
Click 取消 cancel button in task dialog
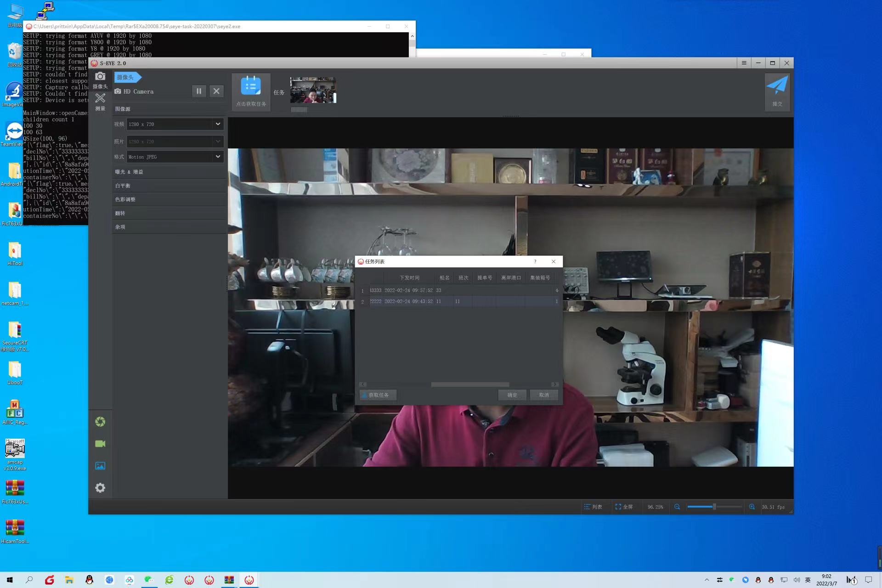click(545, 395)
